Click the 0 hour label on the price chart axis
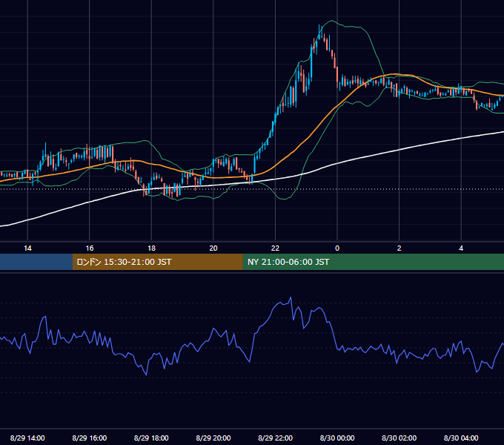This screenshot has height=445, width=504. pyautogui.click(x=337, y=248)
